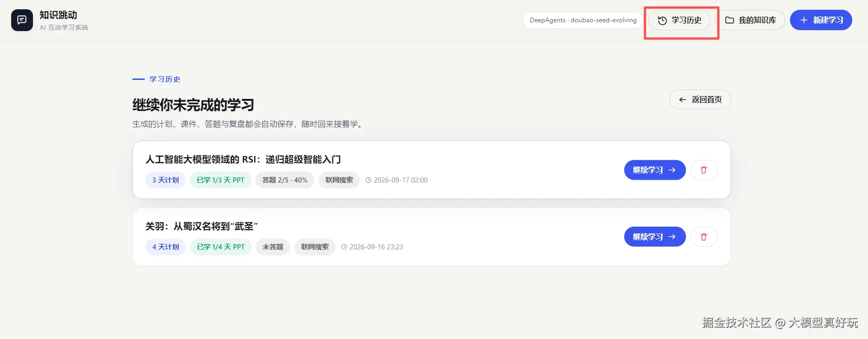Select the 已学 1/3 天 PPT tag
This screenshot has width=868, height=339.
click(221, 180)
